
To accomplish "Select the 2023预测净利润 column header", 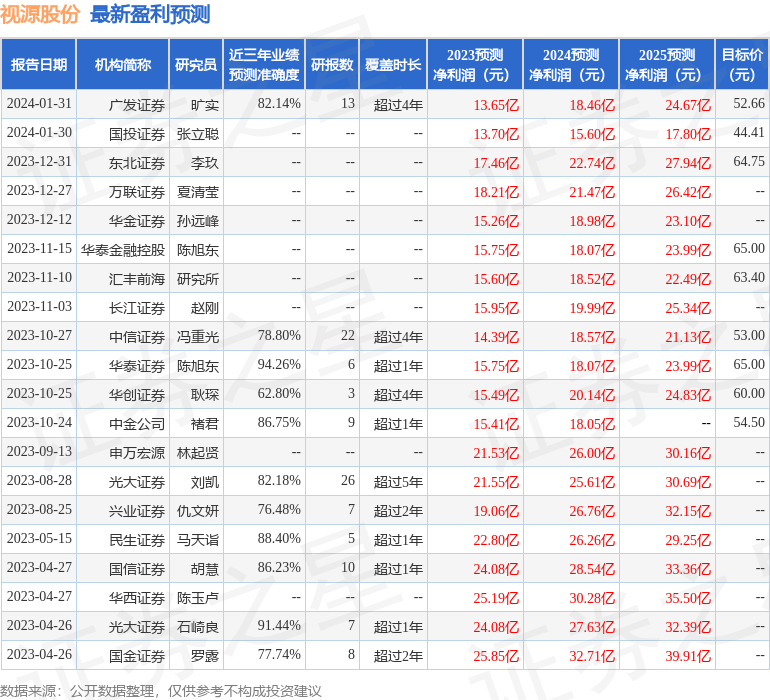I will pyautogui.click(x=475, y=65).
